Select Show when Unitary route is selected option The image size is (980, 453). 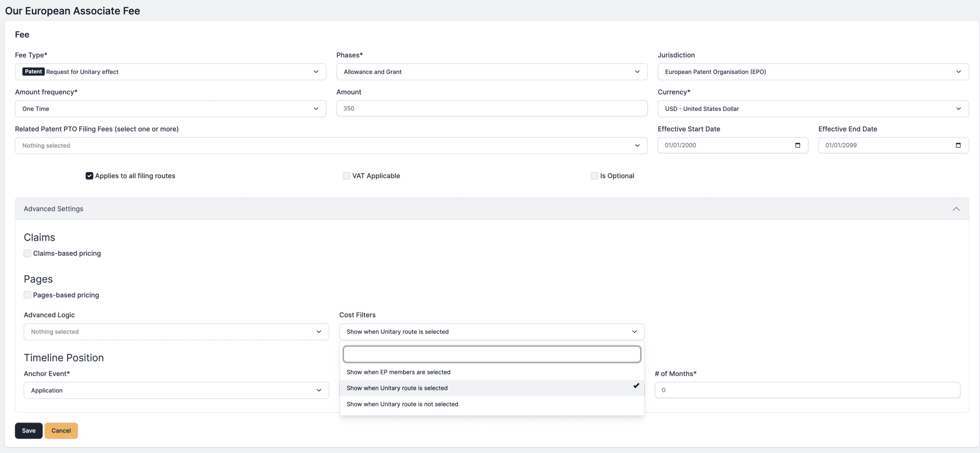click(492, 388)
